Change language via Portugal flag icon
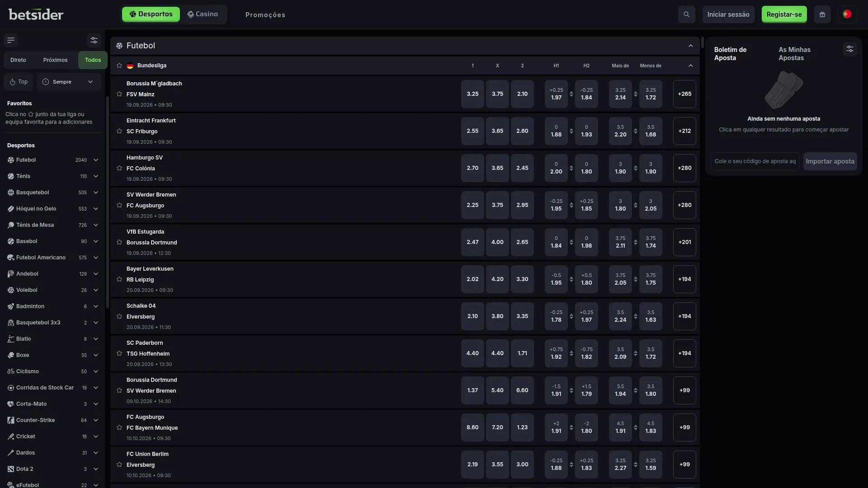Viewport: 868px width, 488px height. 847,14
